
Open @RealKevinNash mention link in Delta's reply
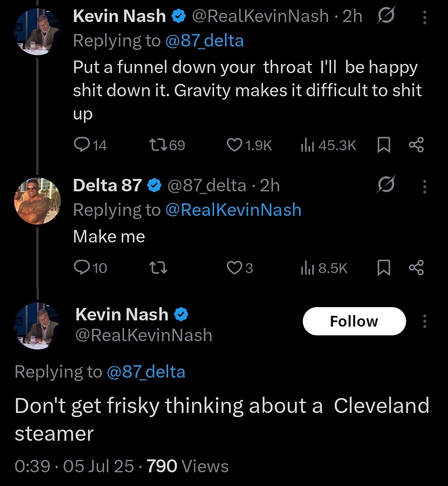tap(233, 210)
